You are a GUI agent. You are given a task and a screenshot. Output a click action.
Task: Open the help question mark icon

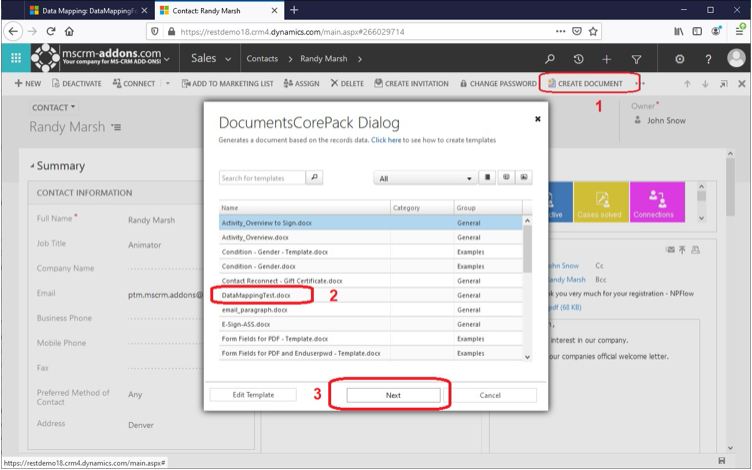tap(708, 59)
